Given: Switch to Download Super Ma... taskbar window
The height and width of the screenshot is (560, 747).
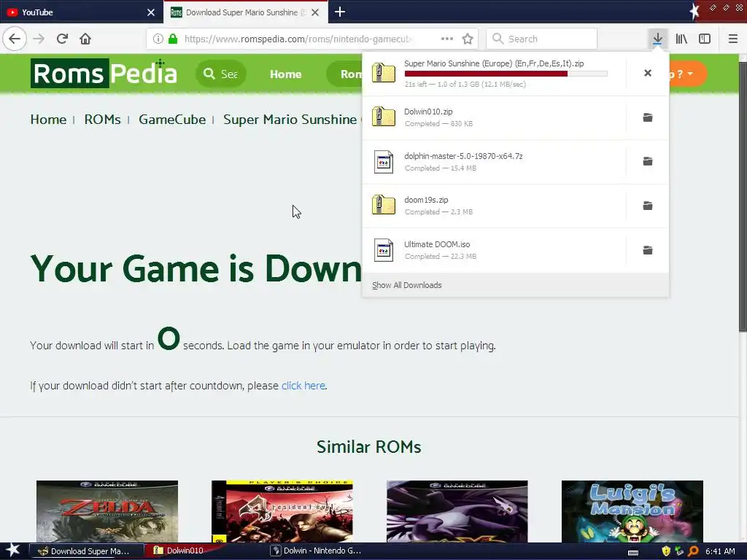Looking at the screenshot, I should 86,551.
